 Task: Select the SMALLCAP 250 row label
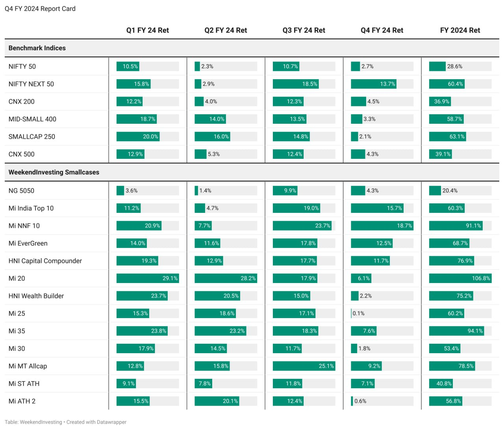(x=32, y=137)
